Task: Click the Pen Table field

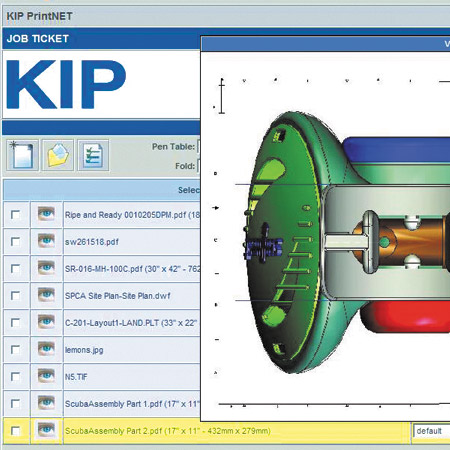Action: coord(199,147)
